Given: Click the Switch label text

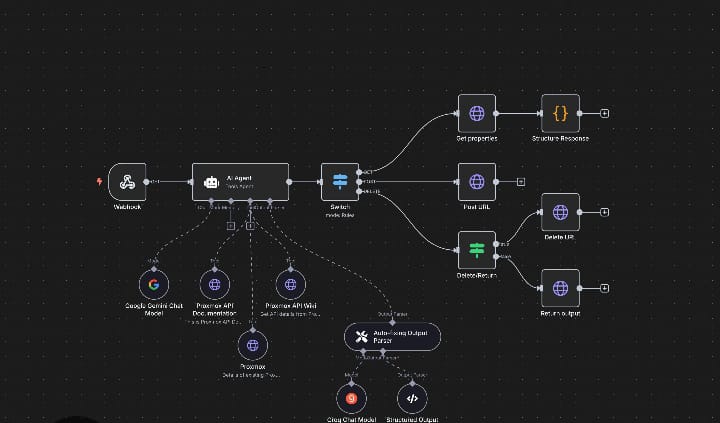Looking at the screenshot, I should (340, 207).
